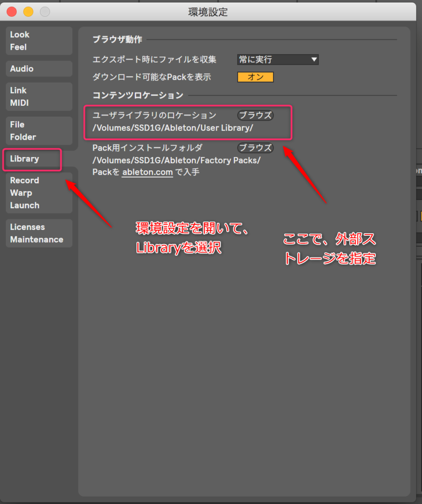Image resolution: width=422 pixels, height=504 pixels.
Task: Go to the File Folder tab
Action: click(38, 131)
